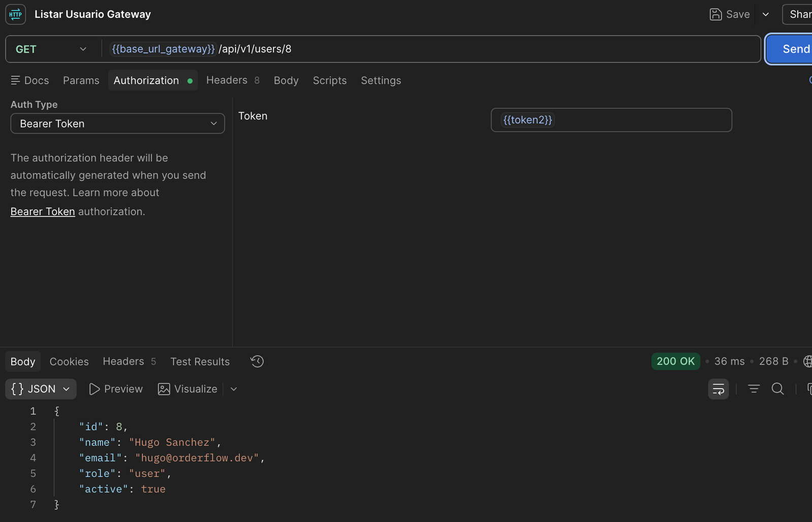
Task: Select the Authorization tab
Action: click(x=153, y=81)
